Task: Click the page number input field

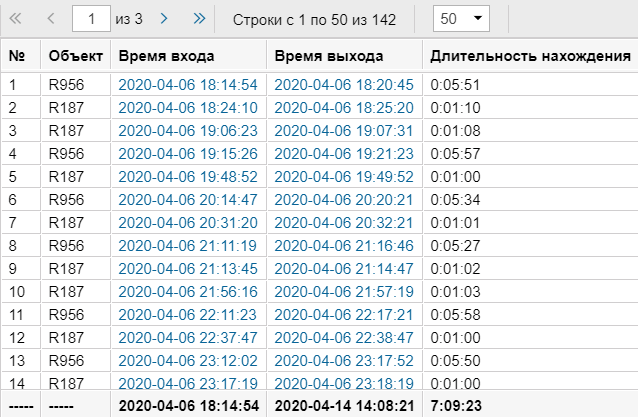Action: [92, 19]
